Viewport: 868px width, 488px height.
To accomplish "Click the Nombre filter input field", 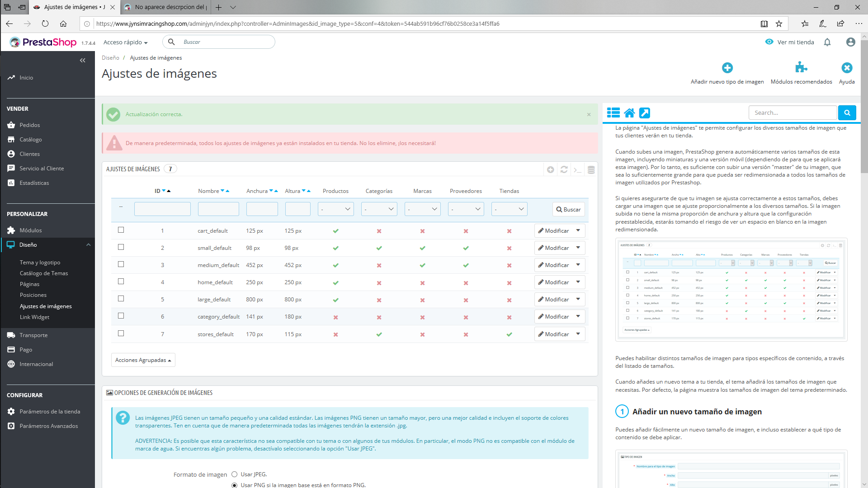I will tap(218, 209).
